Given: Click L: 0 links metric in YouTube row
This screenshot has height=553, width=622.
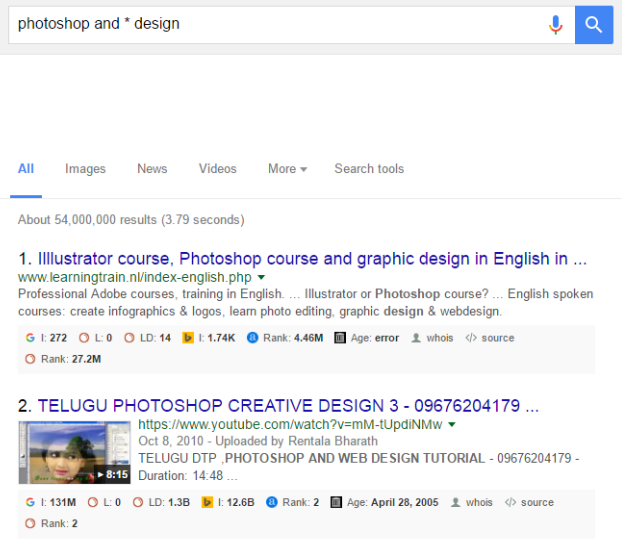Looking at the screenshot, I should point(104,502).
